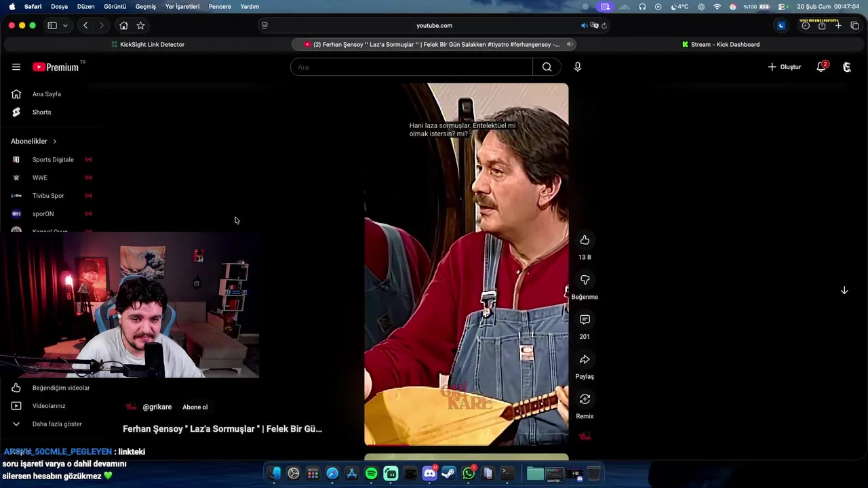Open the page reader icon in the address bar

point(264,26)
